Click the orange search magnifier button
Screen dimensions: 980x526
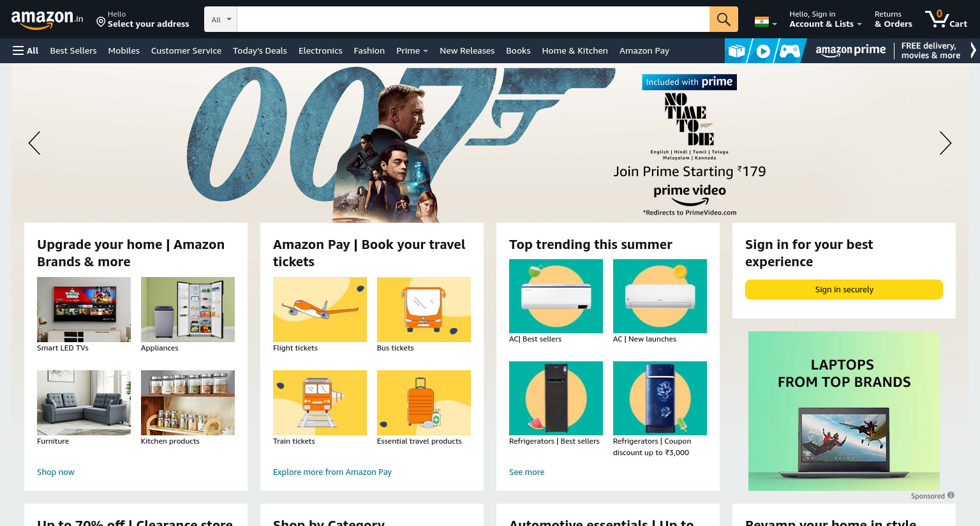pos(724,19)
